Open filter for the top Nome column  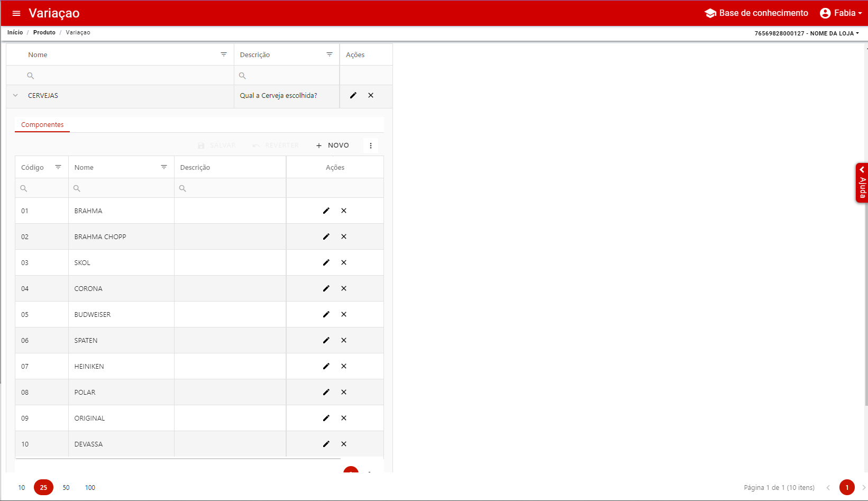(224, 54)
